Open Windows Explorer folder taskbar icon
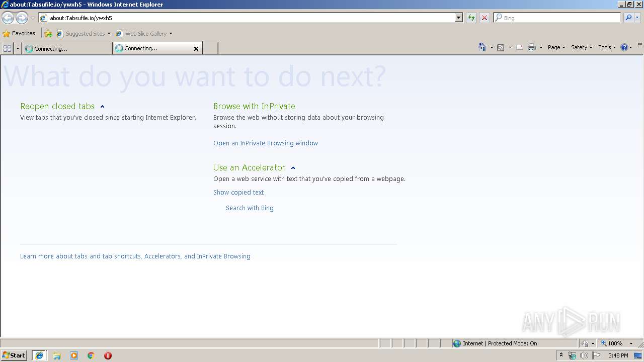Image resolution: width=644 pixels, height=362 pixels. pyautogui.click(x=57, y=355)
